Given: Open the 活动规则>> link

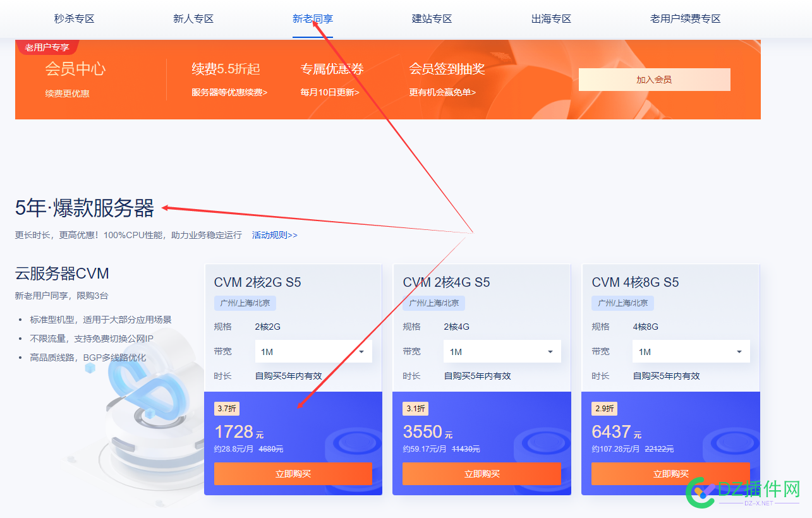Looking at the screenshot, I should [275, 235].
